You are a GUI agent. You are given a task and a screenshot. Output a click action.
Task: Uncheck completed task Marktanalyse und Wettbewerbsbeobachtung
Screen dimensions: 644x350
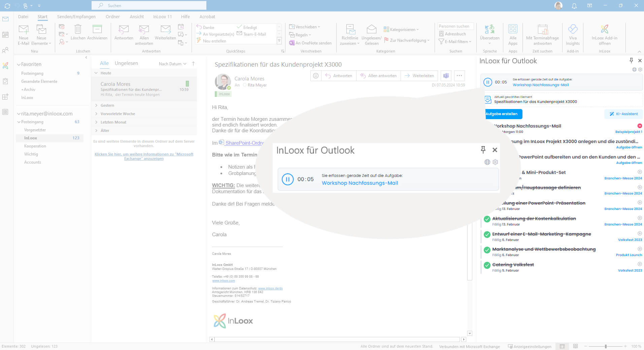(x=487, y=250)
